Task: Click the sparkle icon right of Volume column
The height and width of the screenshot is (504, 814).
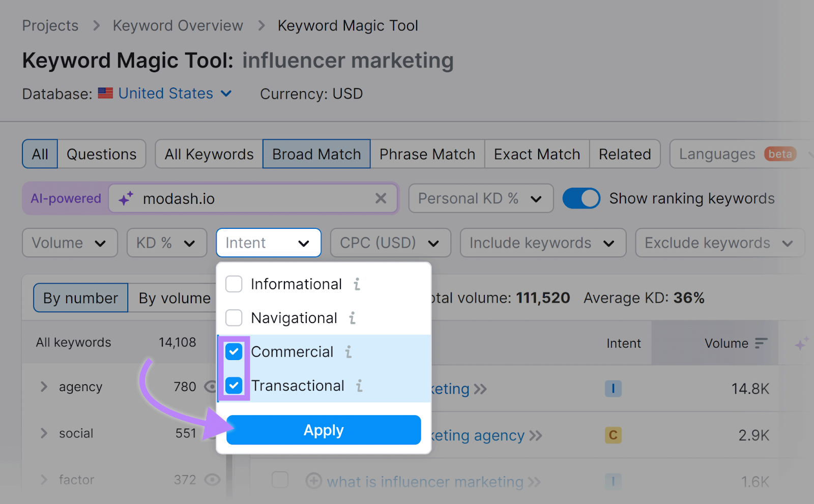Action: [x=801, y=344]
